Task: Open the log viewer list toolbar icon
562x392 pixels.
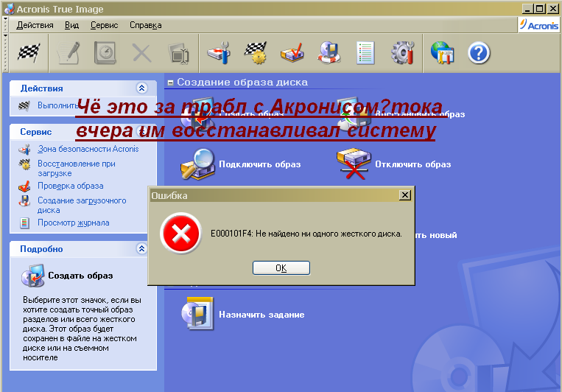Action: [365, 53]
